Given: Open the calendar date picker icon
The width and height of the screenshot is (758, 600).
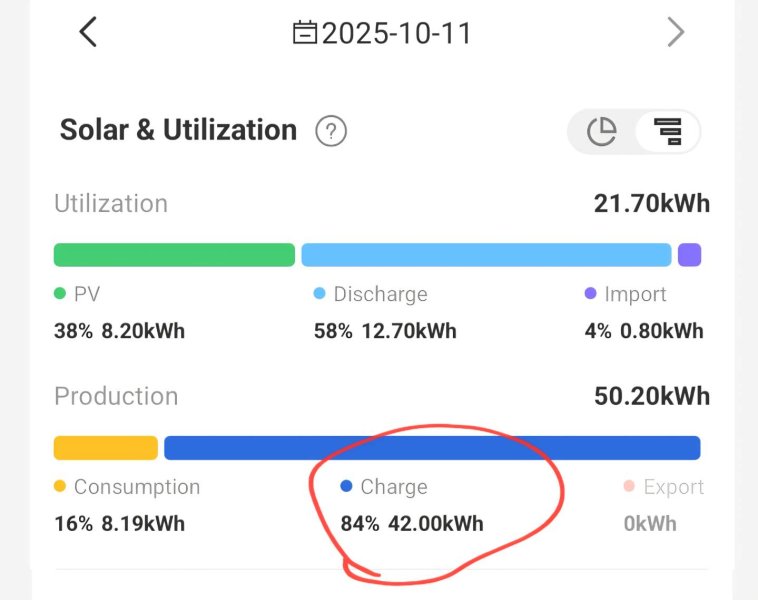Looking at the screenshot, I should click(x=304, y=33).
